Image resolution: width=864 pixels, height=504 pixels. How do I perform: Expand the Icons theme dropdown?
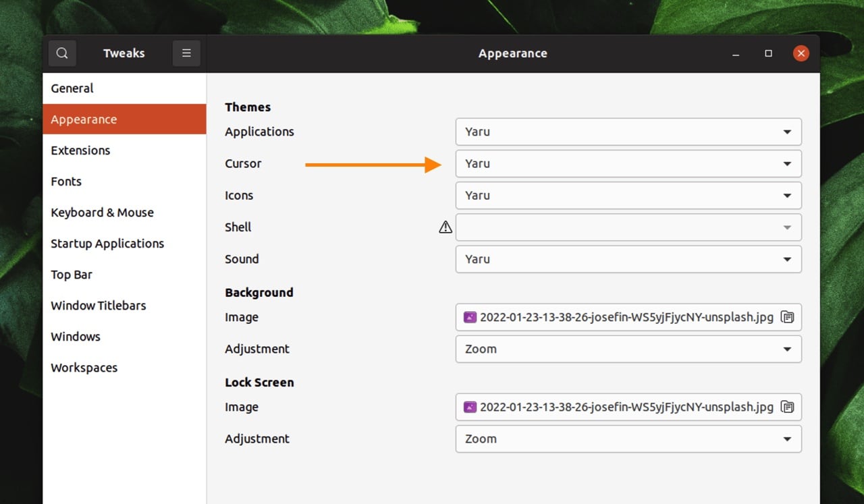[x=628, y=196]
